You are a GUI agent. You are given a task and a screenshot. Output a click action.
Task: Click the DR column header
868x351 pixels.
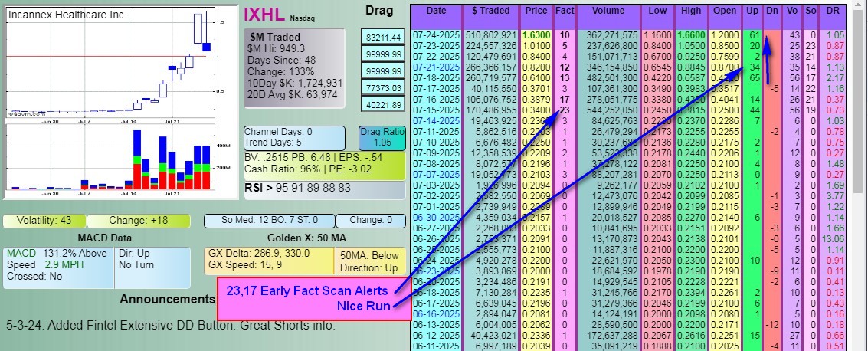[835, 11]
